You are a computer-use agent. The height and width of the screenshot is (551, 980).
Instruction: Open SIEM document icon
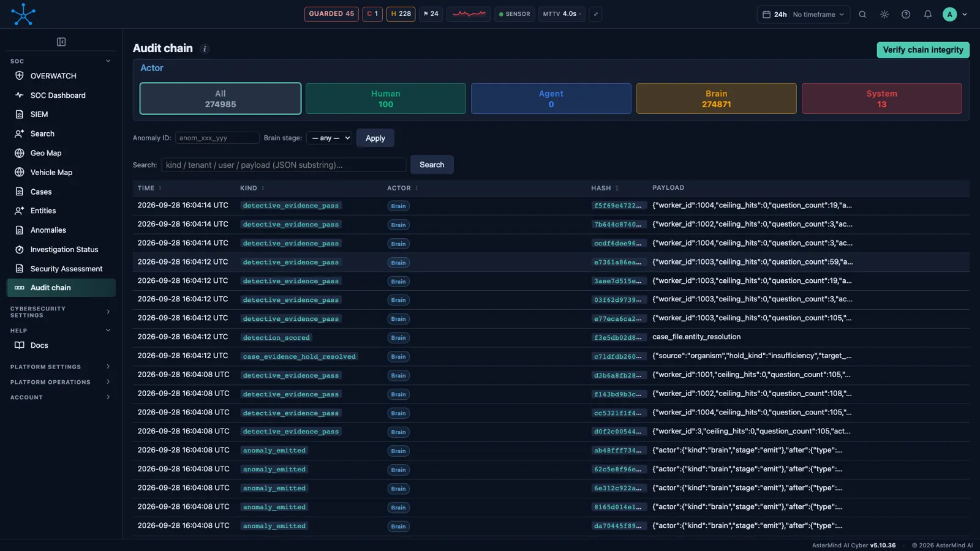(20, 114)
